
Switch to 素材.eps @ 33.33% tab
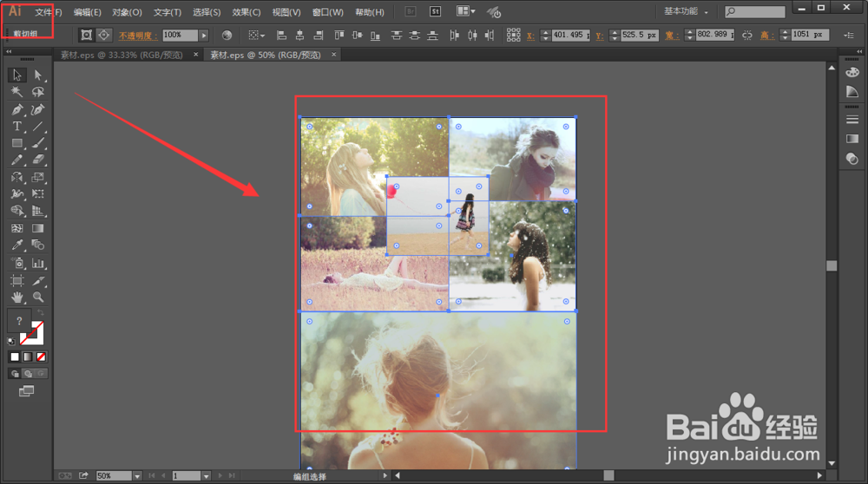tap(122, 55)
